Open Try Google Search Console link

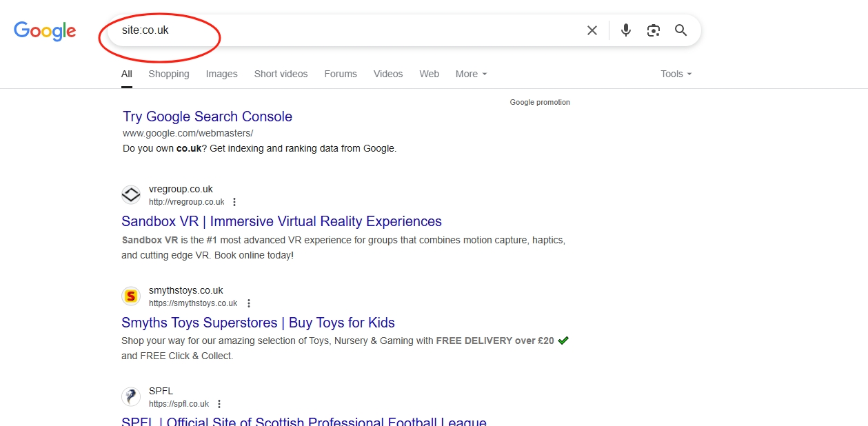pyautogui.click(x=208, y=116)
